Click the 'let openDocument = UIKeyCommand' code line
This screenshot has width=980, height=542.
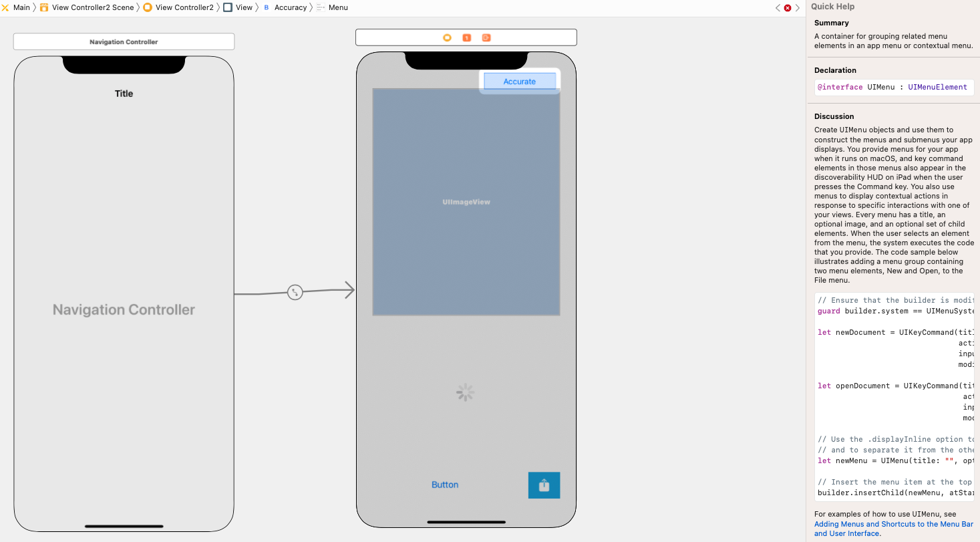(x=896, y=386)
